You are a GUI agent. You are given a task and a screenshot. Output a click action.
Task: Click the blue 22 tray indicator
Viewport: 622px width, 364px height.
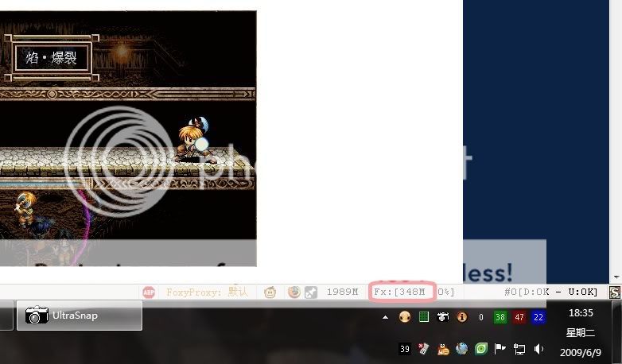tap(538, 317)
